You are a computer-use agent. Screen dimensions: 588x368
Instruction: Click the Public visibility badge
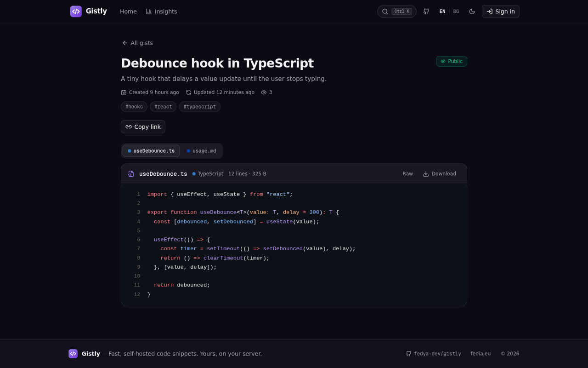click(452, 61)
